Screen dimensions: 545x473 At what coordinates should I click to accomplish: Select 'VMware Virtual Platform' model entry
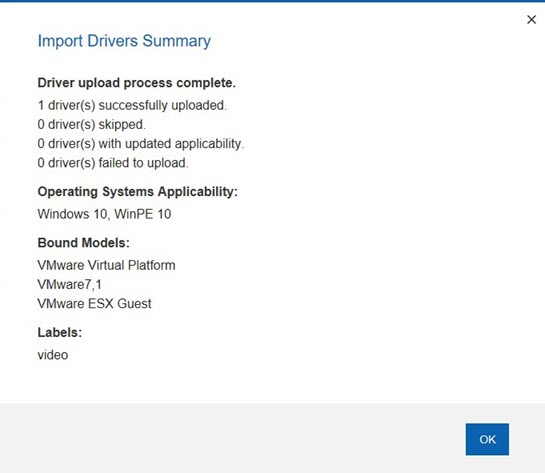[106, 265]
